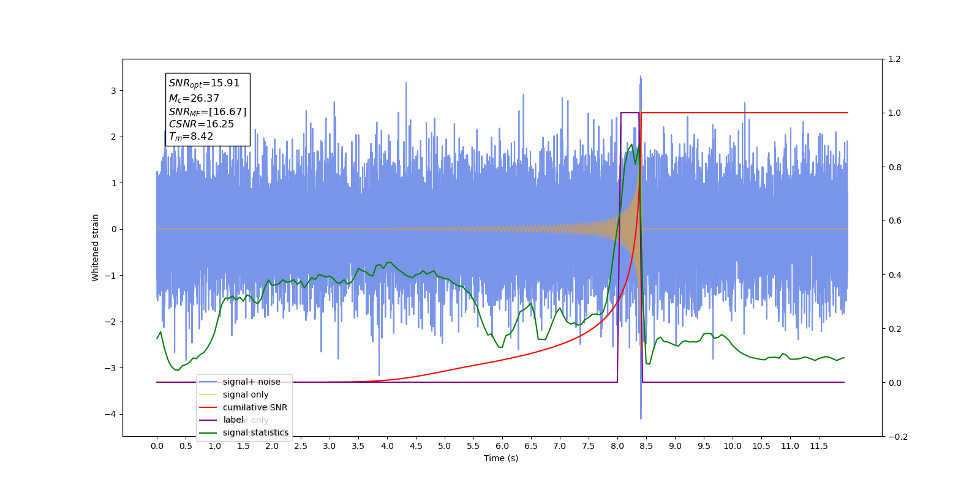Click the 2.5 tick on time axis
The width and height of the screenshot is (980, 490).
pyautogui.click(x=301, y=446)
